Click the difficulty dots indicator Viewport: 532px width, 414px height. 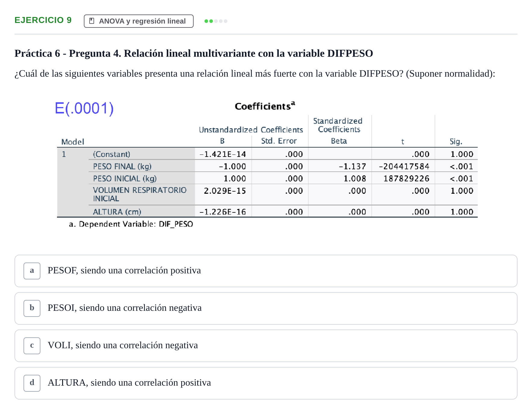tap(216, 21)
